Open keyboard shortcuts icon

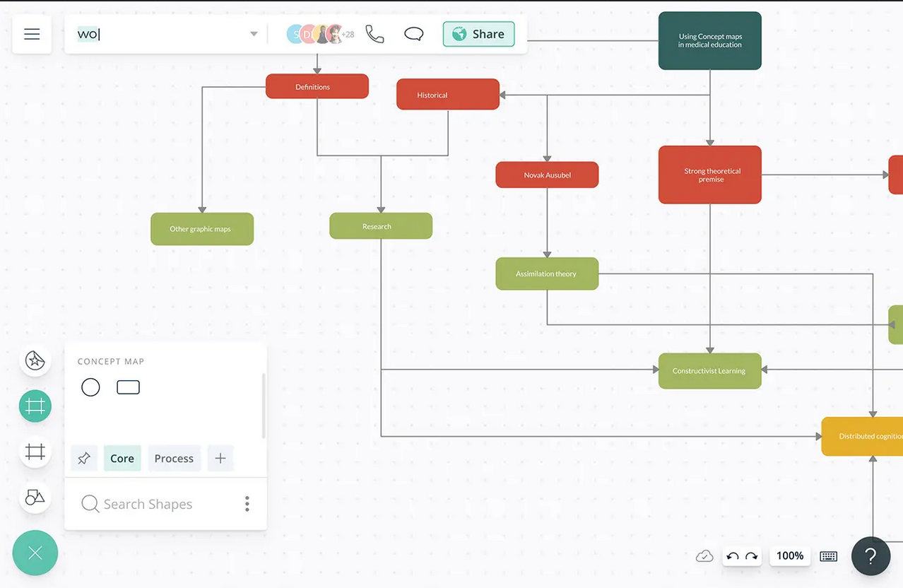(x=828, y=556)
